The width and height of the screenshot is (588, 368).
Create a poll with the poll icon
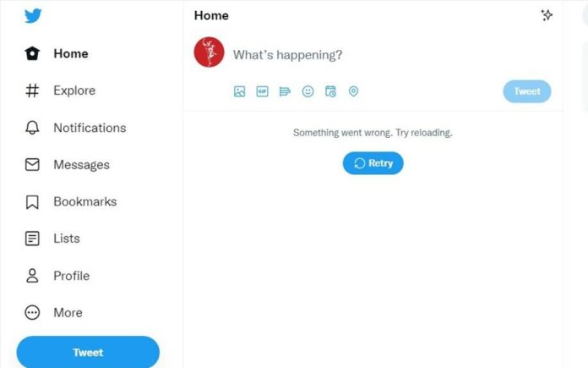click(x=285, y=91)
